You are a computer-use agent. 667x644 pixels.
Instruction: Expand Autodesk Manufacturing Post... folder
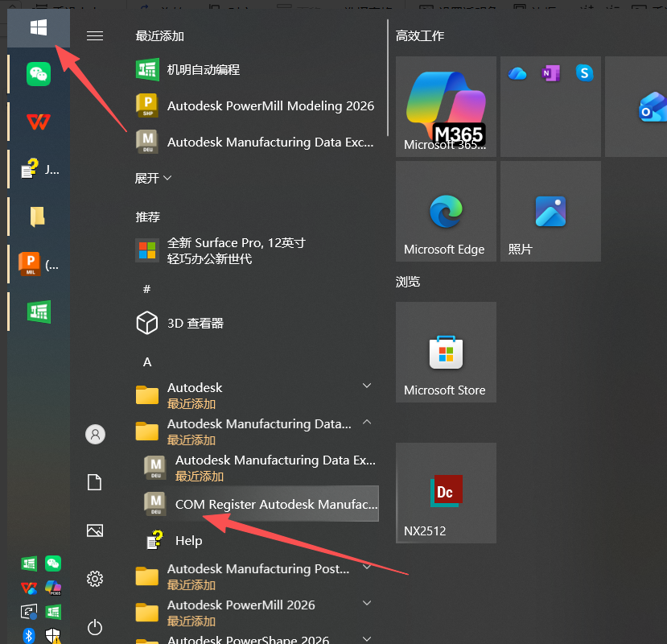[367, 567]
